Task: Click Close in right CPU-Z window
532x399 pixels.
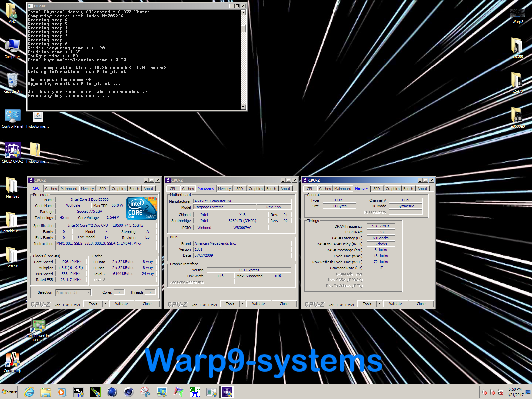Action: coord(421,304)
